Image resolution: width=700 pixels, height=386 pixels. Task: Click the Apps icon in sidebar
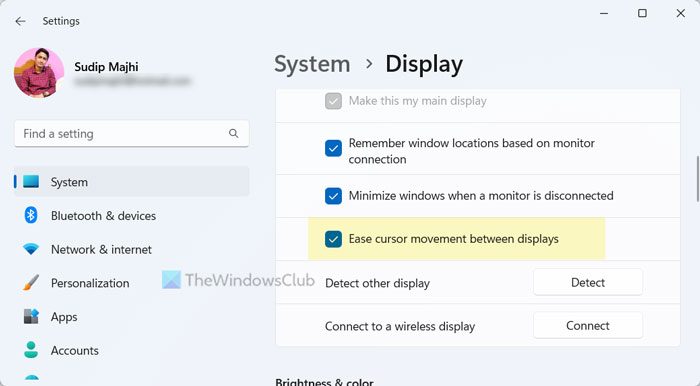click(x=31, y=316)
